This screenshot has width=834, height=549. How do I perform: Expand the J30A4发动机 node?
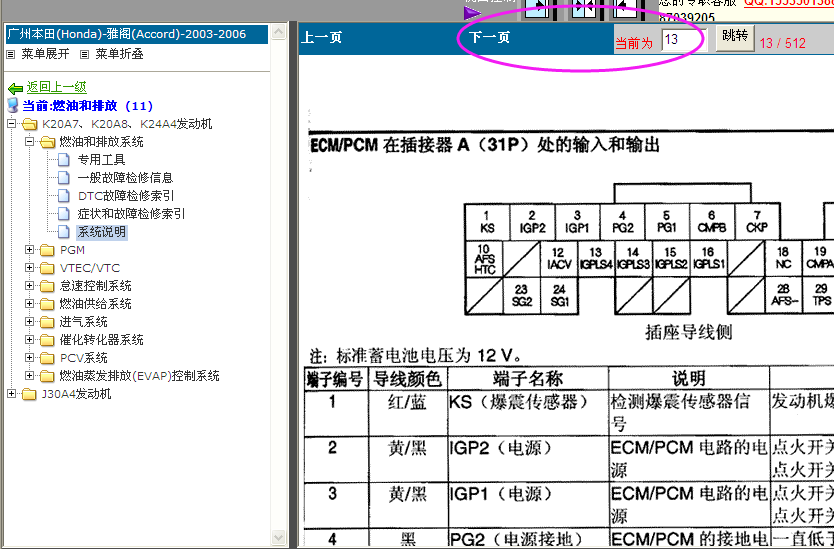point(12,394)
